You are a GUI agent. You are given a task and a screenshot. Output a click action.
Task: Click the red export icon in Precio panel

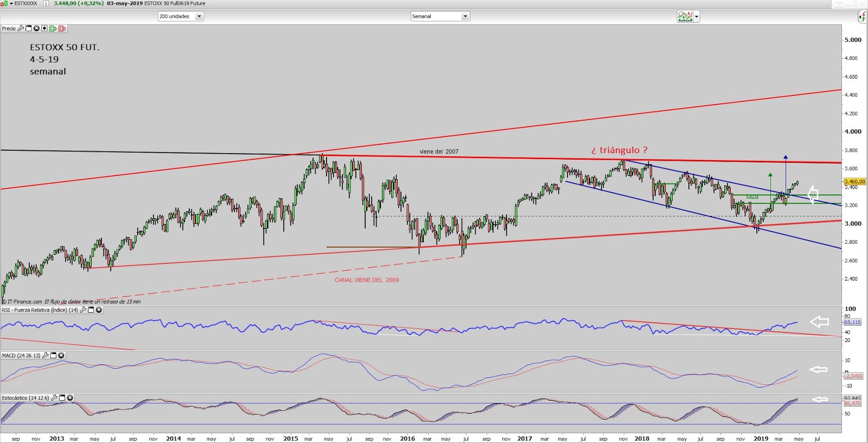tap(62, 28)
